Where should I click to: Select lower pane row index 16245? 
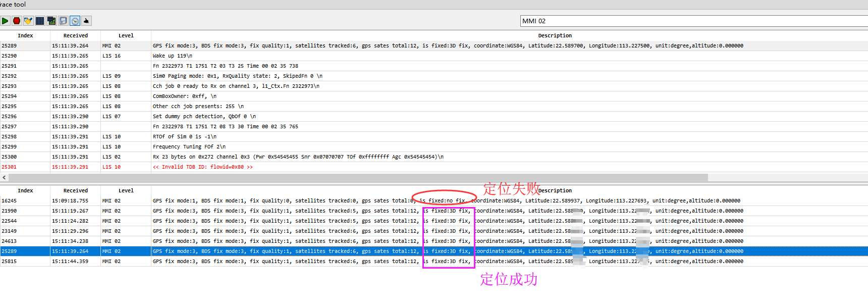[x=434, y=201]
